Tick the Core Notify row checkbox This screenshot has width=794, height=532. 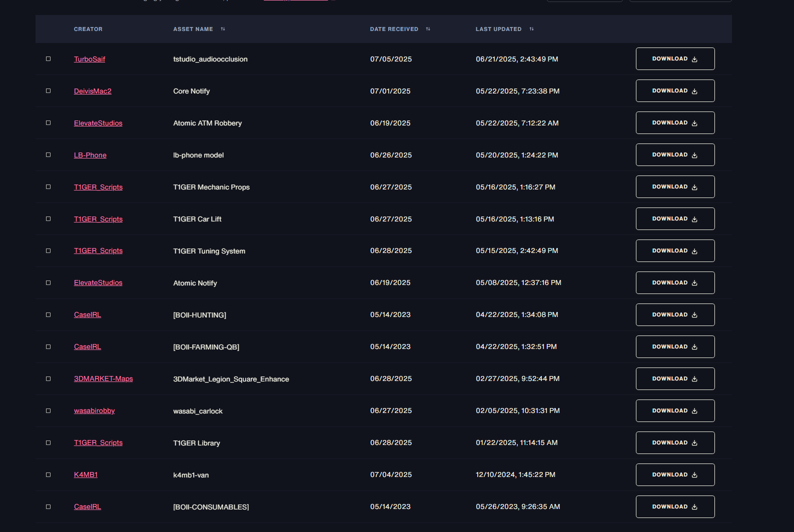pos(49,91)
